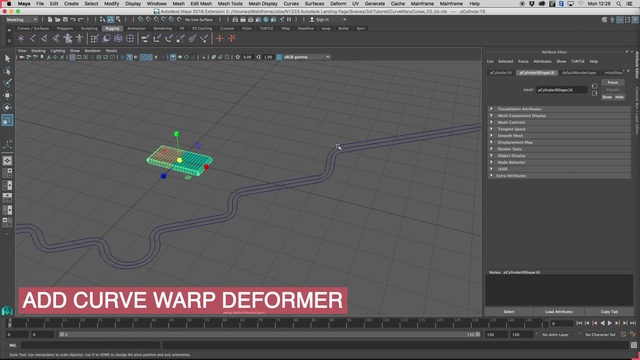
Task: Switch to the Animation shelf tab
Action: (136, 29)
